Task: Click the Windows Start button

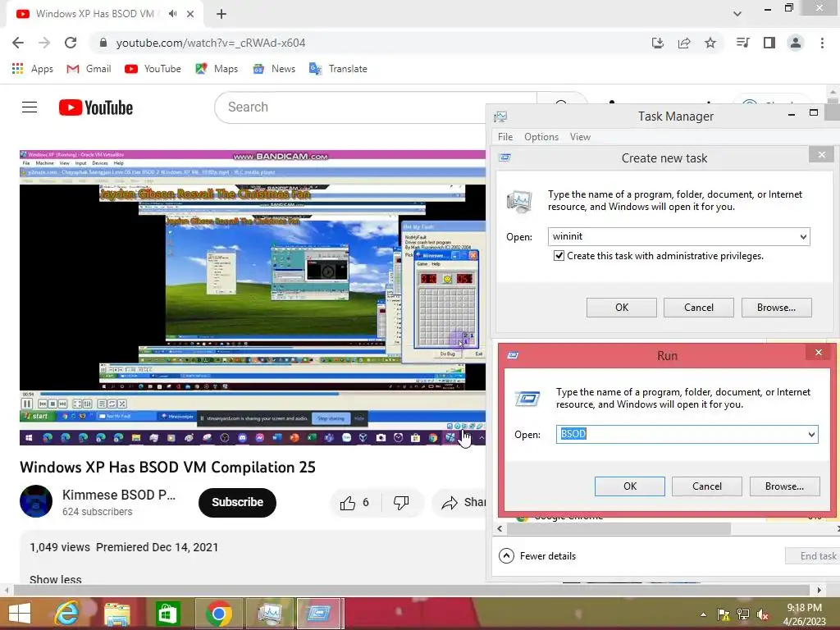Action: pyautogui.click(x=20, y=614)
